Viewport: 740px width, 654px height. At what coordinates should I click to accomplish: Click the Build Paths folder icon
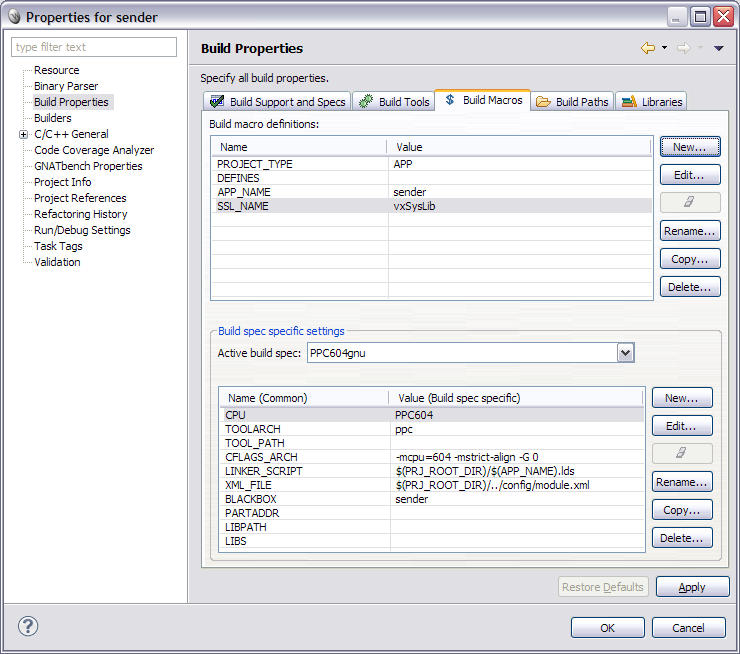coord(543,101)
